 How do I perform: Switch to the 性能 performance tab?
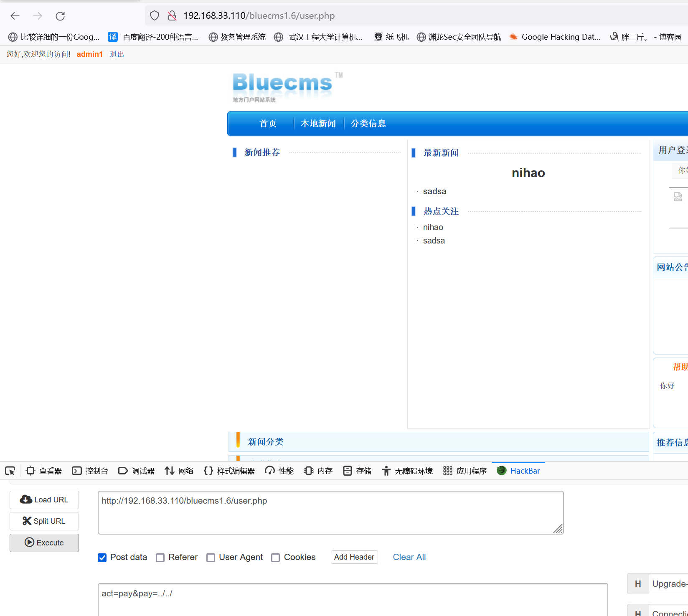coord(279,471)
